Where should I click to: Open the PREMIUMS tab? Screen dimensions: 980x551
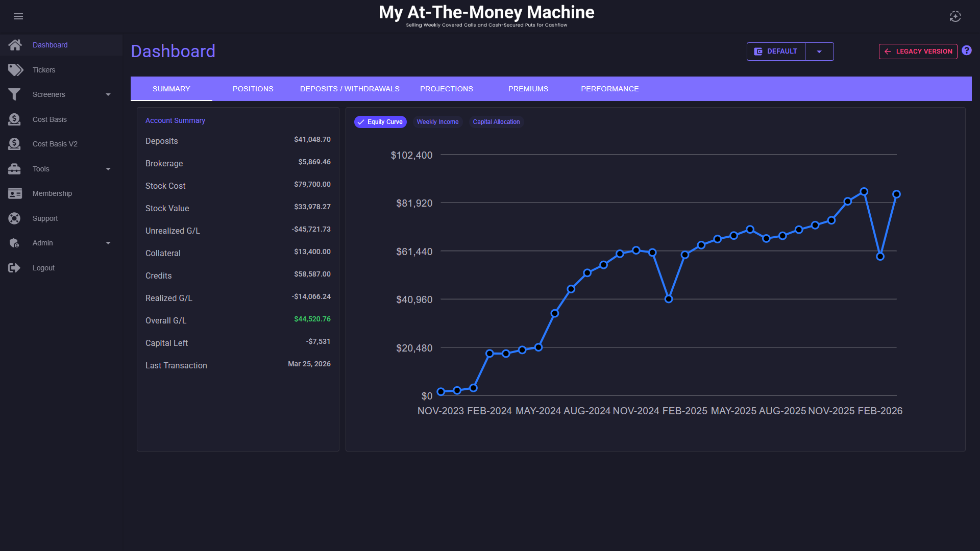[528, 89]
